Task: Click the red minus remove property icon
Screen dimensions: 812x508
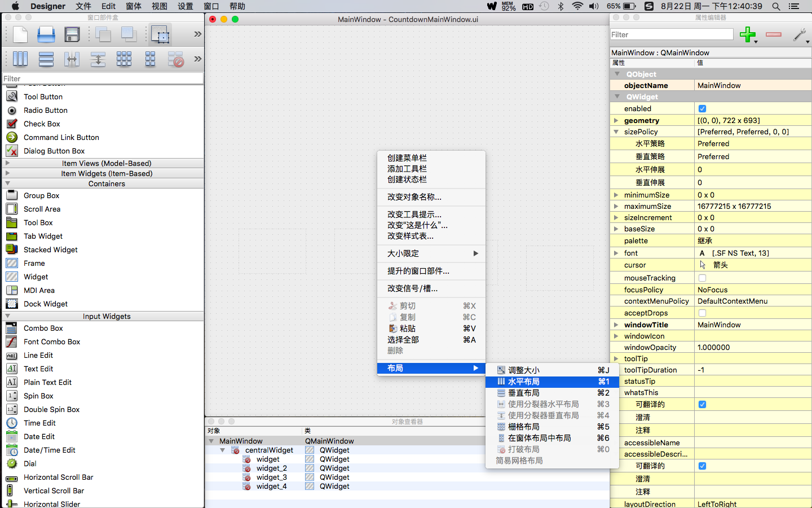Action: [x=774, y=34]
